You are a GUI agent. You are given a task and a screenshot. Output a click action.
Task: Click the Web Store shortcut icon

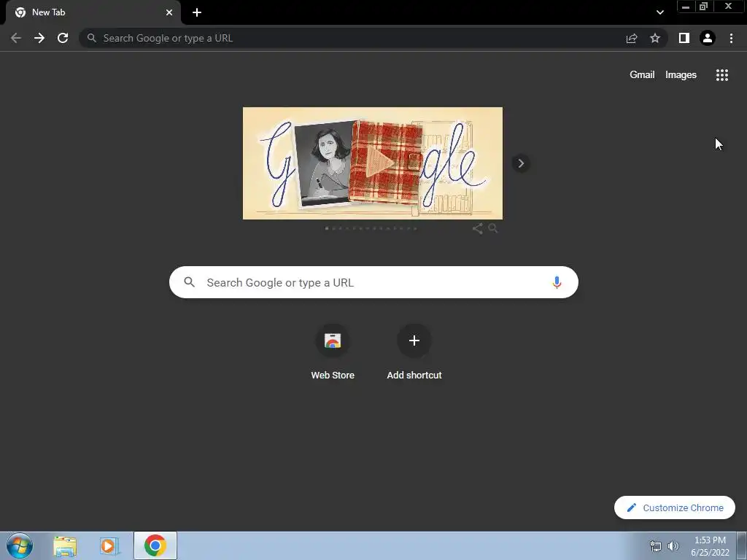point(333,341)
